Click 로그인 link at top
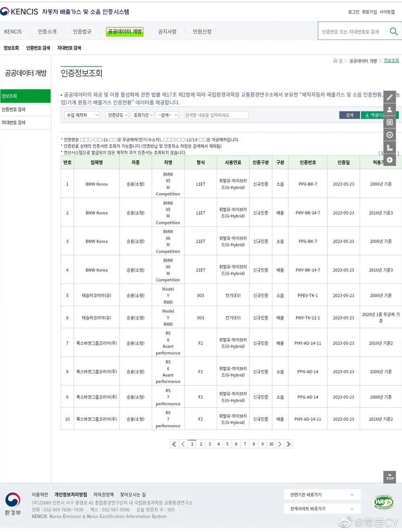The width and height of the screenshot is (402, 532). pyautogui.click(x=354, y=12)
